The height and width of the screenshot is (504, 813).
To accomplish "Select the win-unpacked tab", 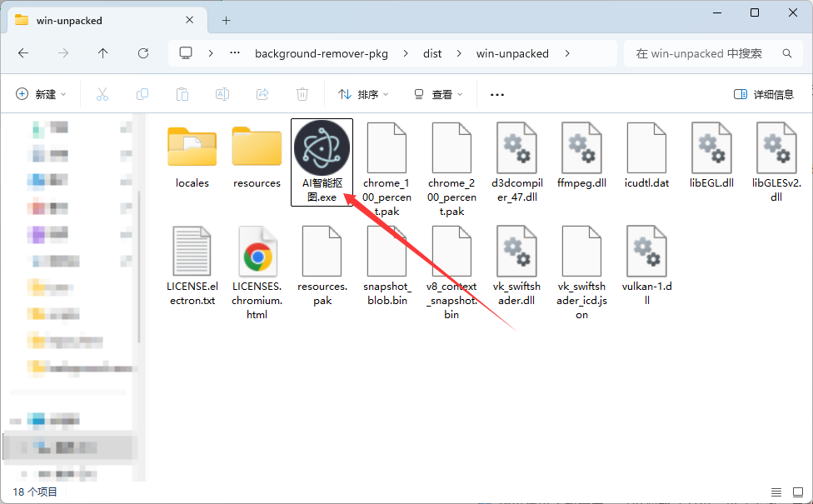I will tap(107, 20).
